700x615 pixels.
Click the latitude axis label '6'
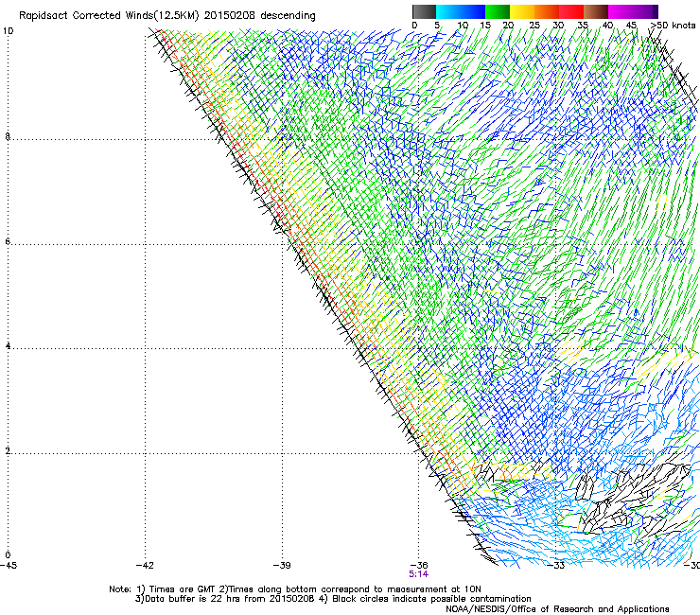click(x=8, y=241)
